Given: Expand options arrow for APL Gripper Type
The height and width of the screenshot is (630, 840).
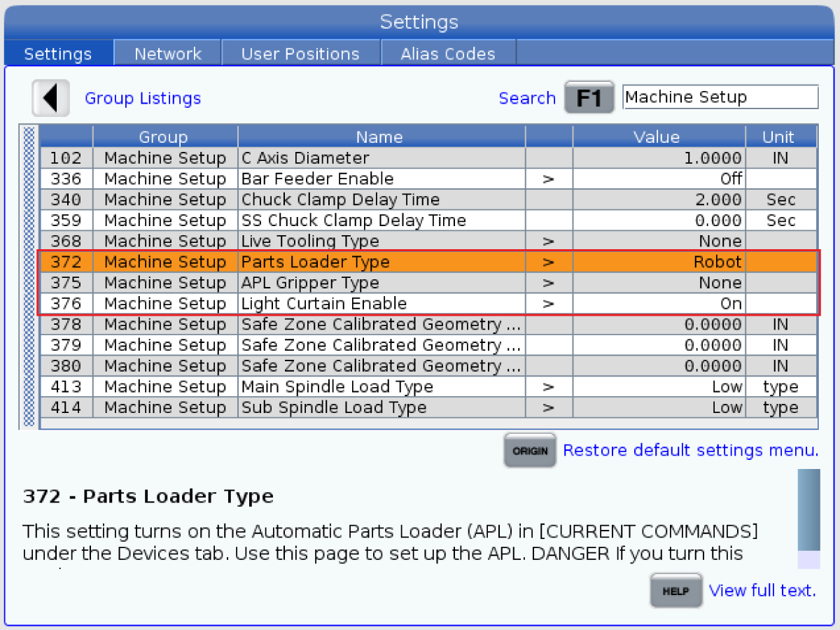Looking at the screenshot, I should tap(548, 283).
